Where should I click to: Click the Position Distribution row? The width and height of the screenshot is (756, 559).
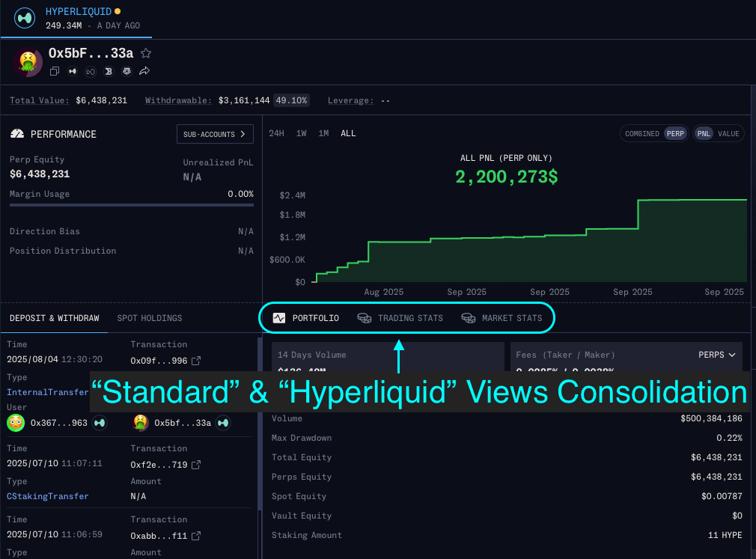pyautogui.click(x=132, y=251)
